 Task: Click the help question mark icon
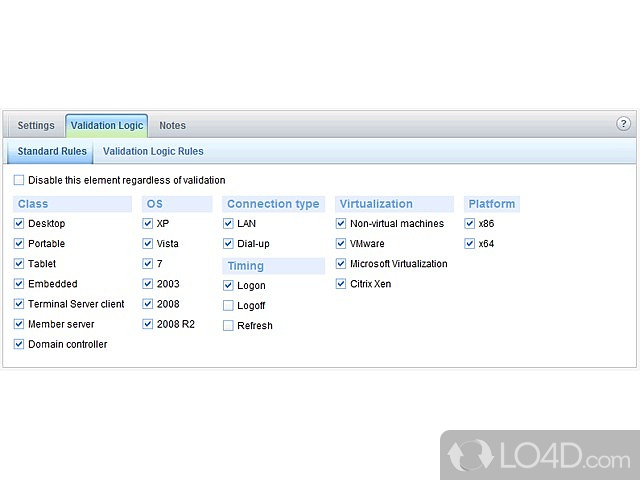pyautogui.click(x=623, y=125)
